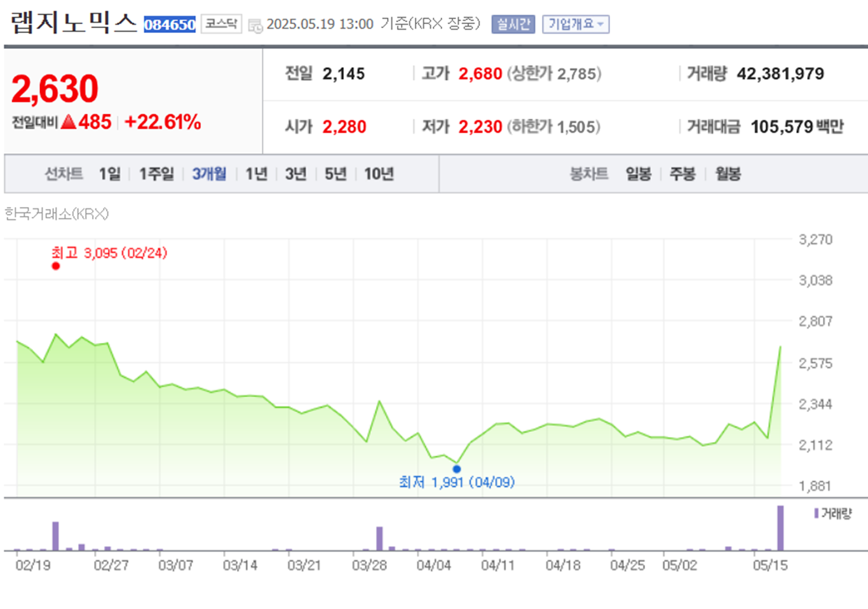Click the 2025.05.19 13:00 timestamp text

[x=320, y=24]
